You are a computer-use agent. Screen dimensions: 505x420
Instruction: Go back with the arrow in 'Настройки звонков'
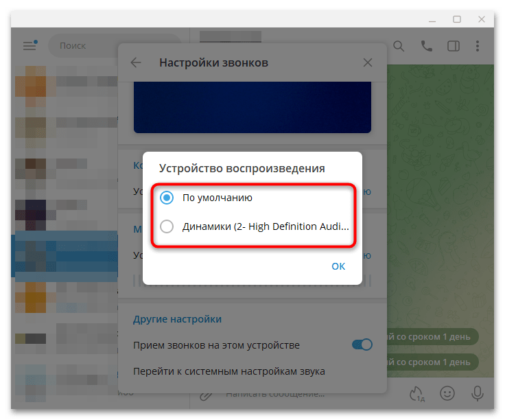(x=136, y=62)
